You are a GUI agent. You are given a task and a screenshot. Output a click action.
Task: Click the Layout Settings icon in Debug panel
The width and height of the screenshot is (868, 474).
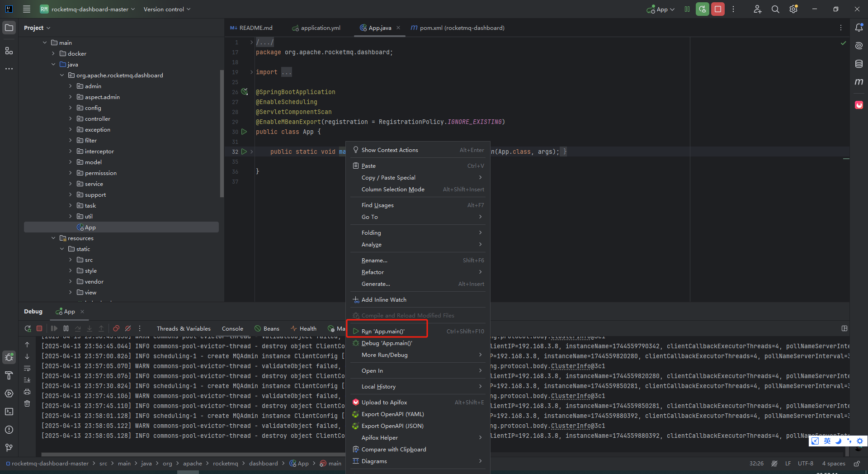[x=844, y=328]
